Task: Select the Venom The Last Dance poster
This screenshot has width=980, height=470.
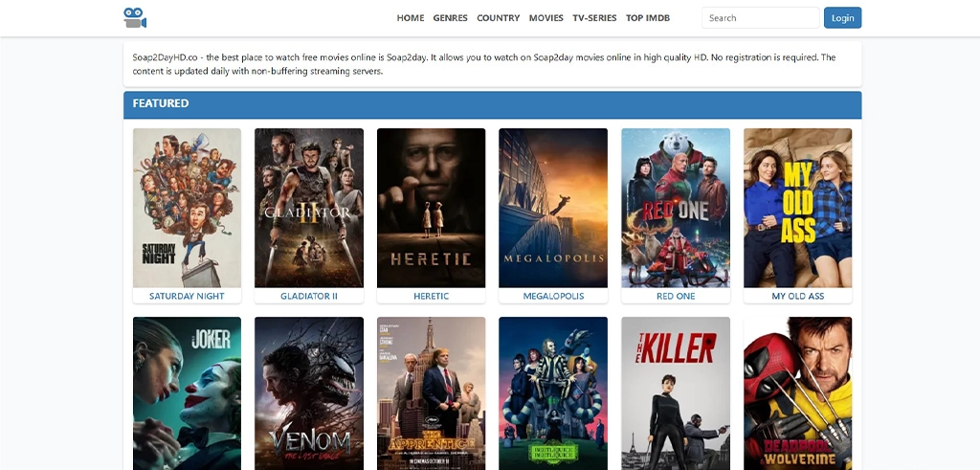Action: point(308,392)
